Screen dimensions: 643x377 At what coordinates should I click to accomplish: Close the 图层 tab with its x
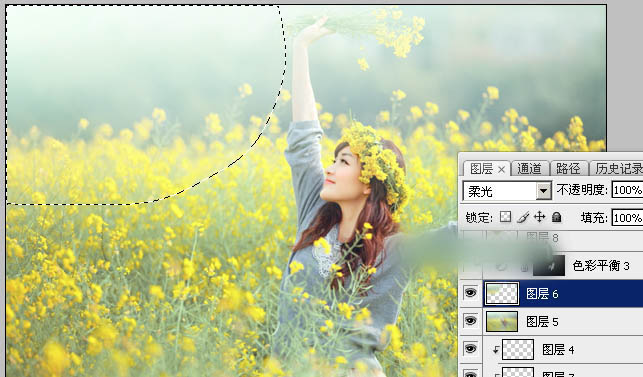(501, 169)
